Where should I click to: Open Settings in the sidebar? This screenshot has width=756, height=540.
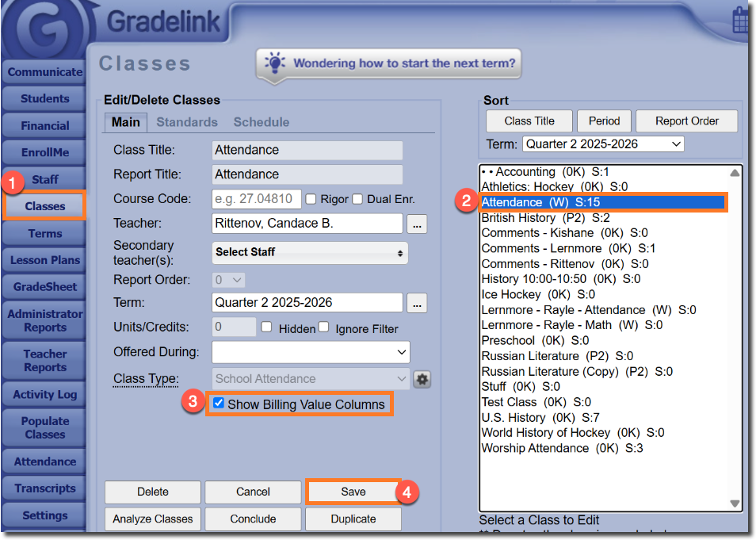coord(45,515)
